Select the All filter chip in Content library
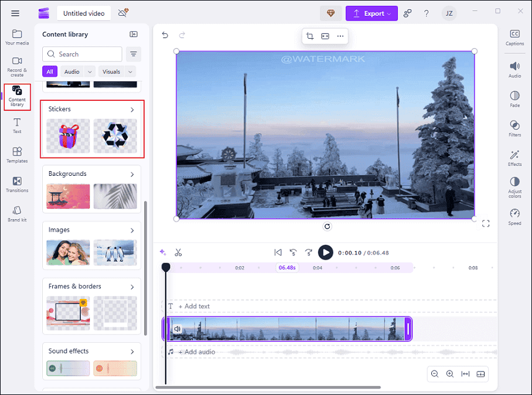Viewport: 532px width, 395px height. point(50,71)
